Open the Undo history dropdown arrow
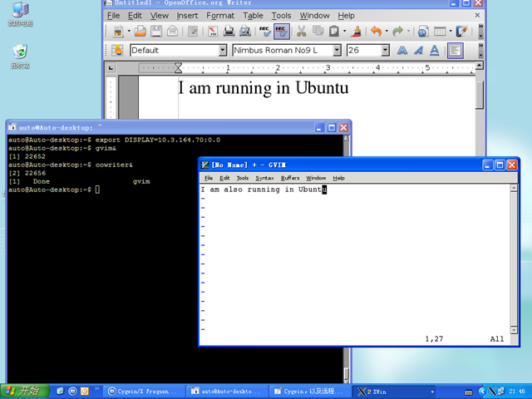The height and width of the screenshot is (399, 532). [x=387, y=32]
